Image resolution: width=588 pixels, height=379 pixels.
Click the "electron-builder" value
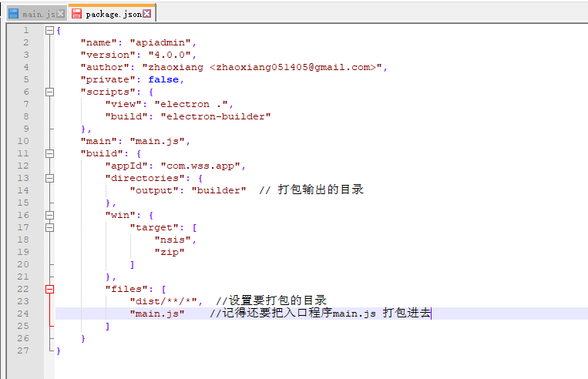point(216,116)
